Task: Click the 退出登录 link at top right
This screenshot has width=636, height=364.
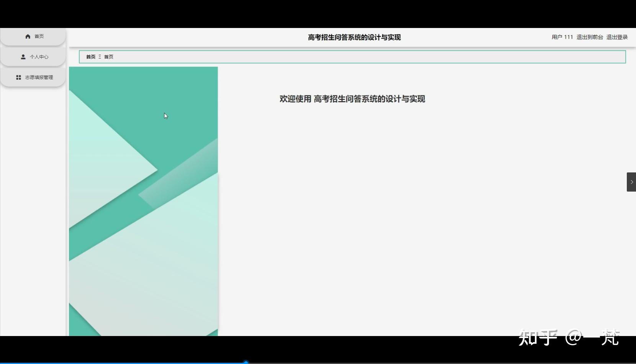Action: point(617,37)
